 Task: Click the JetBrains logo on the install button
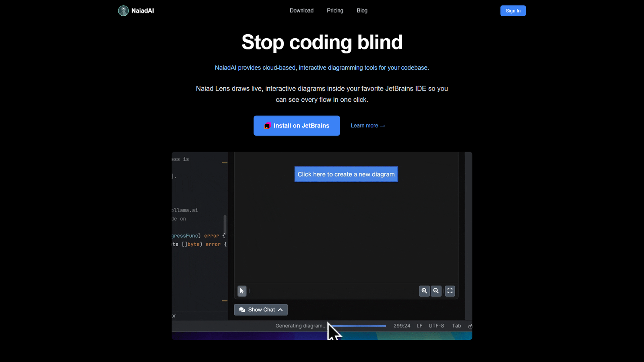click(x=266, y=125)
